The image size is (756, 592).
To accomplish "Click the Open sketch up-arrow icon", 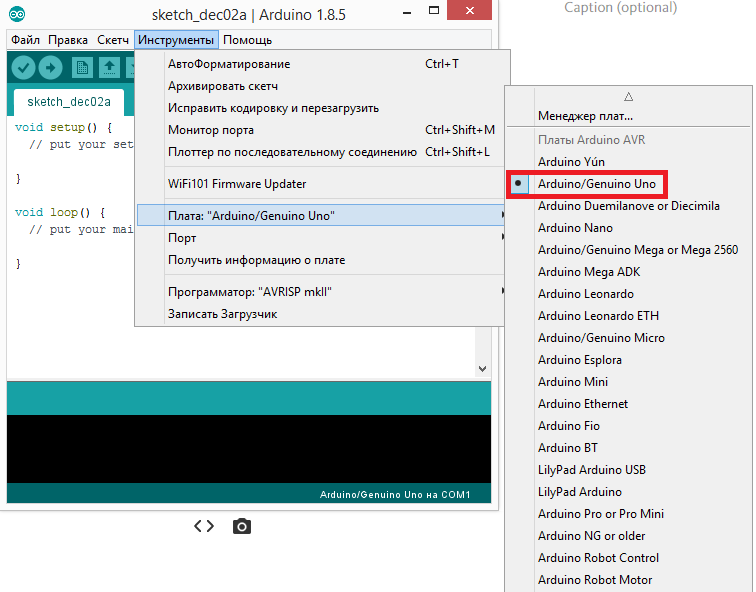I will [x=109, y=67].
